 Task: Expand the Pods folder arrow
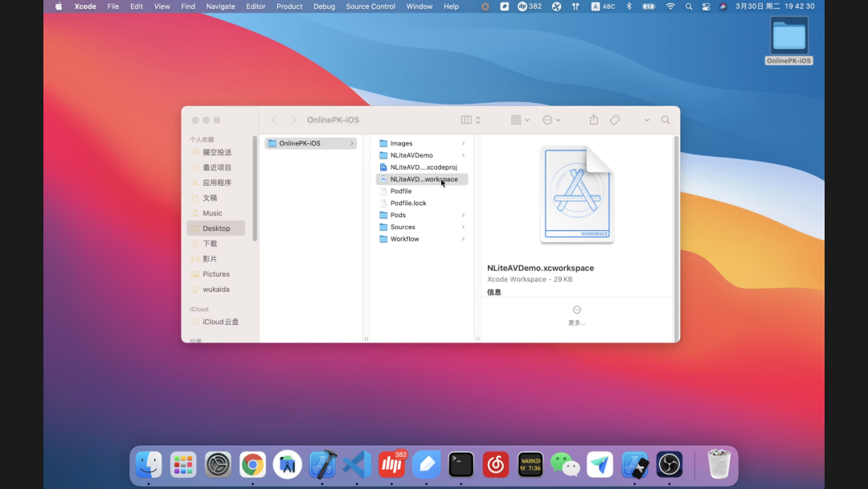click(464, 215)
